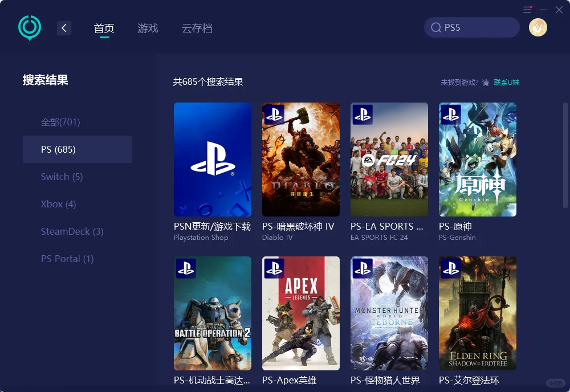Viewport: 570px width, 392px height.
Task: Open the EA SPORTS FC 24 cover
Action: pos(389,160)
